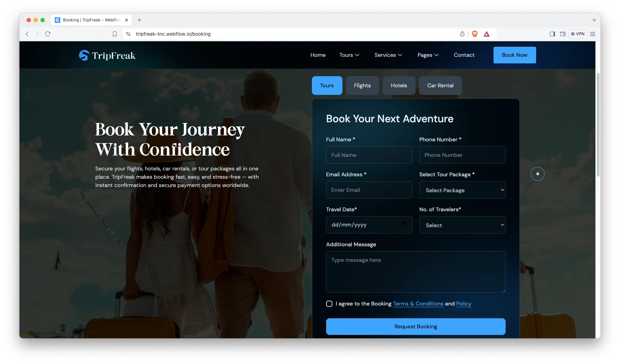
Task: Switch to the Flights tab
Action: coord(362,86)
